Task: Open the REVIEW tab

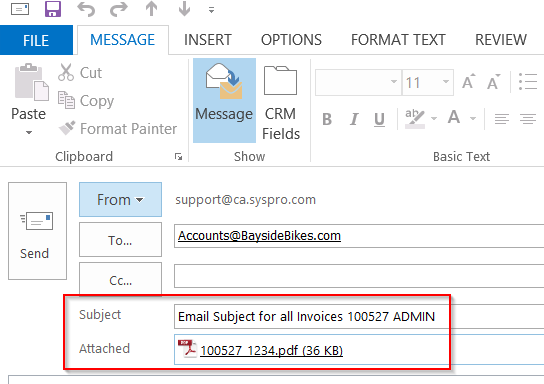Action: (501, 40)
